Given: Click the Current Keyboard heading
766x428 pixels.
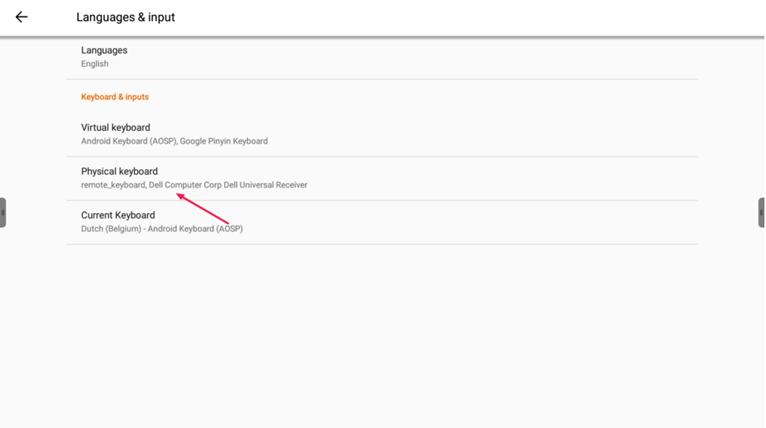Looking at the screenshot, I should (118, 215).
